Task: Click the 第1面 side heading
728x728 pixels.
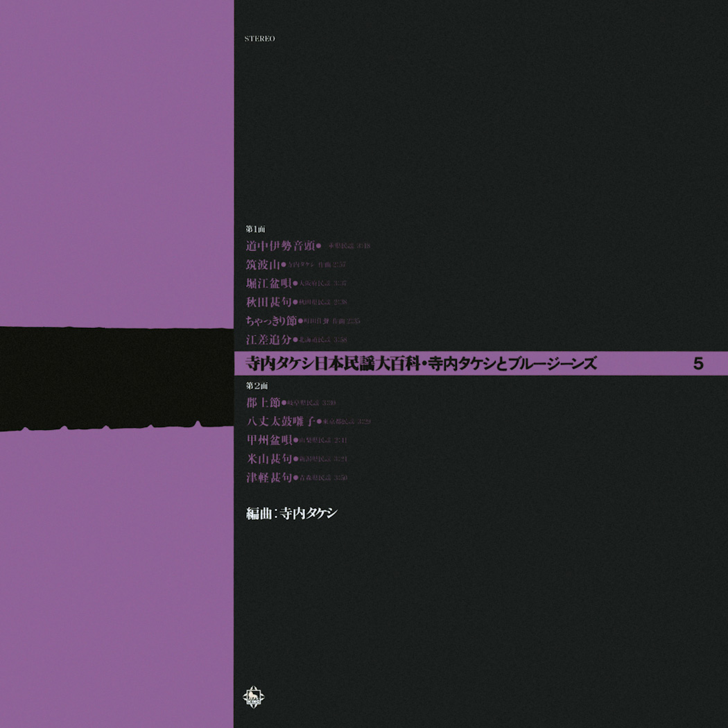Action: tap(256, 229)
